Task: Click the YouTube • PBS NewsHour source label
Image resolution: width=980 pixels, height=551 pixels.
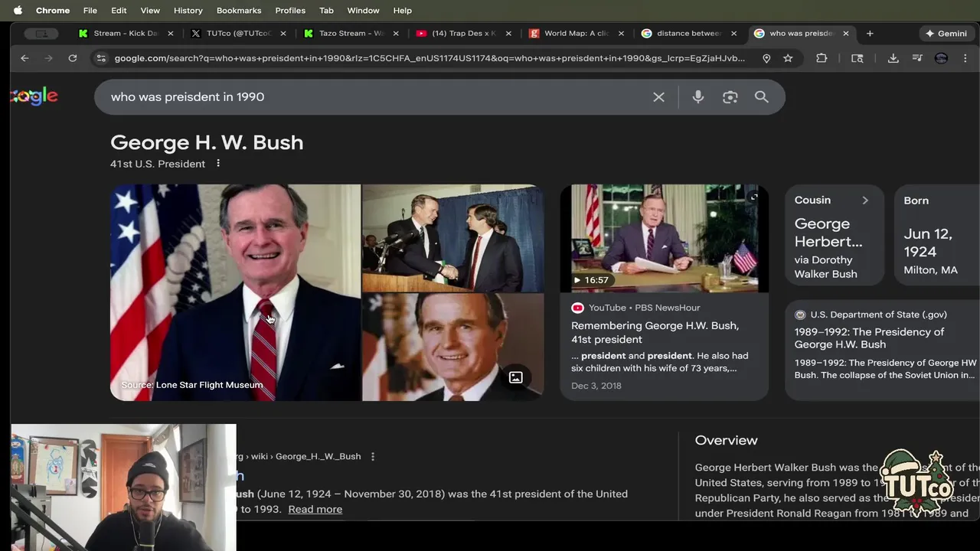Action: (645, 308)
